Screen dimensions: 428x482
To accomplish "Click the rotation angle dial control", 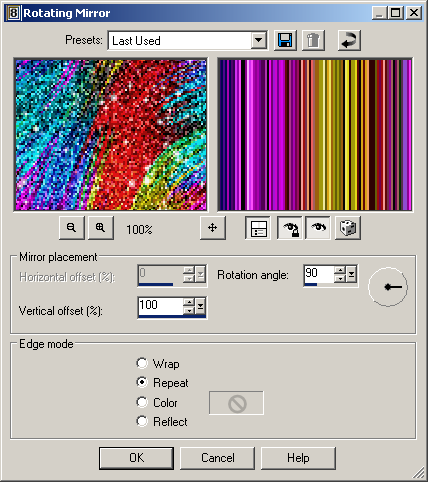I will [388, 287].
